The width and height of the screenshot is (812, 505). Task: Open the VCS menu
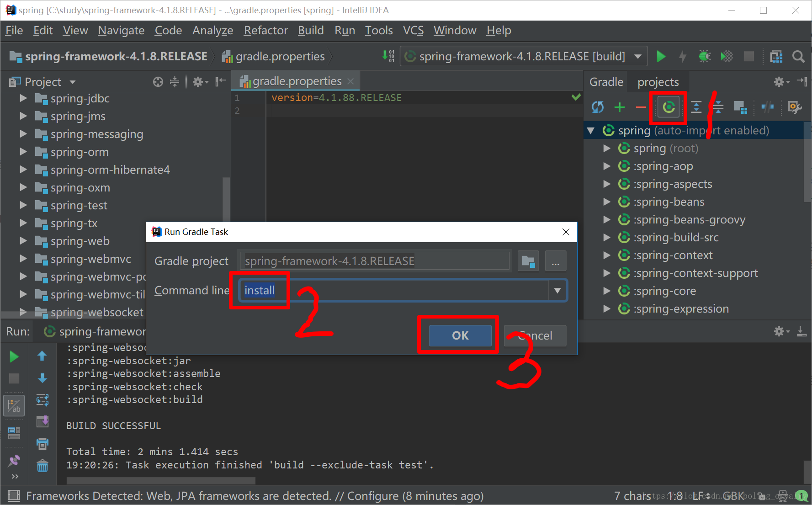[x=413, y=31]
